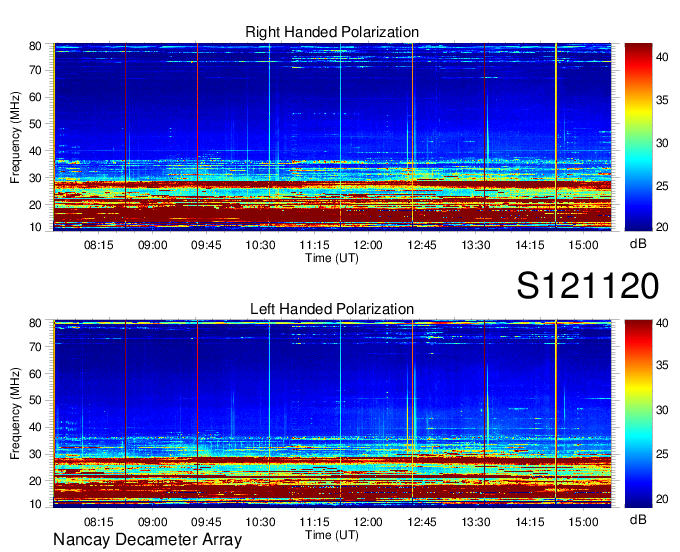Click the 08:15 time tick under the Left Handed plot
This screenshot has width=680, height=552.
[98, 522]
